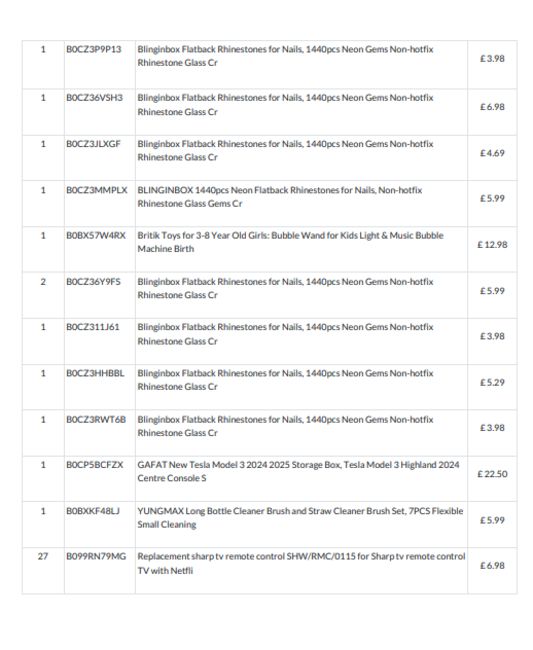Click quantity 27 for Sharp remote control
This screenshot has width=533, height=650.
click(43, 556)
